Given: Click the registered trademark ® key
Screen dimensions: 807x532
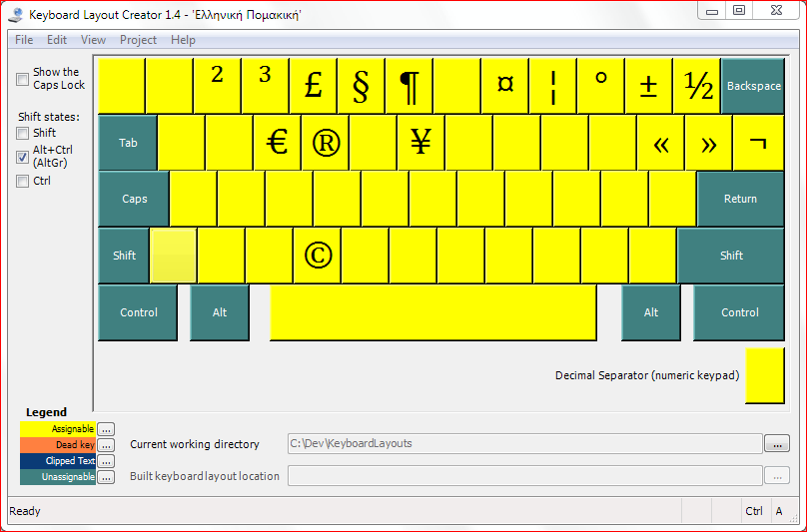Looking at the screenshot, I should [325, 143].
